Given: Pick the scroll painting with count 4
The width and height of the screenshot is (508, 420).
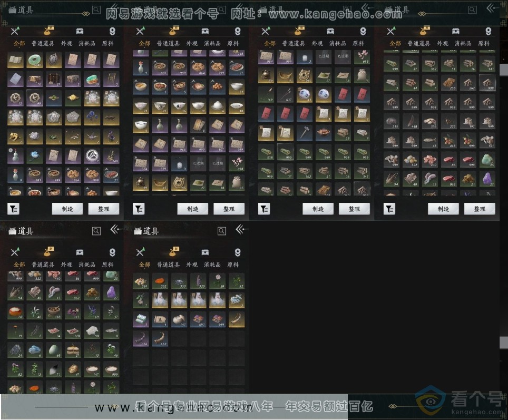Looking at the screenshot, I should [160, 319].
